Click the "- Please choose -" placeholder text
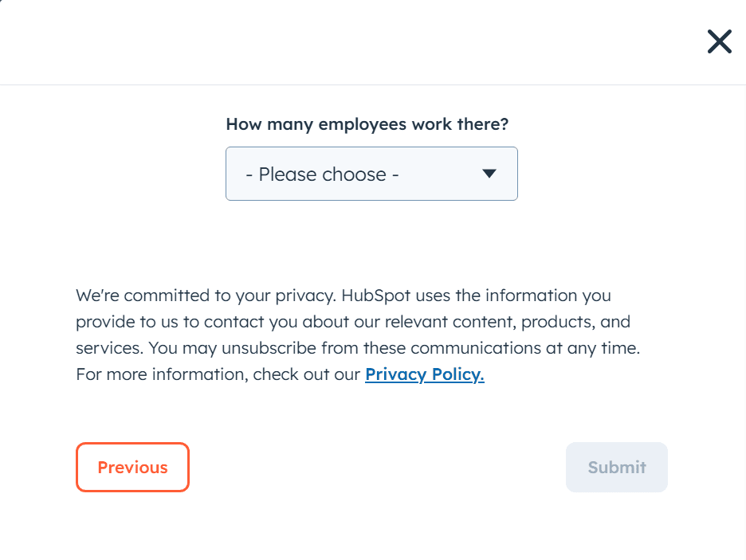This screenshot has height=560, width=746. tap(322, 174)
